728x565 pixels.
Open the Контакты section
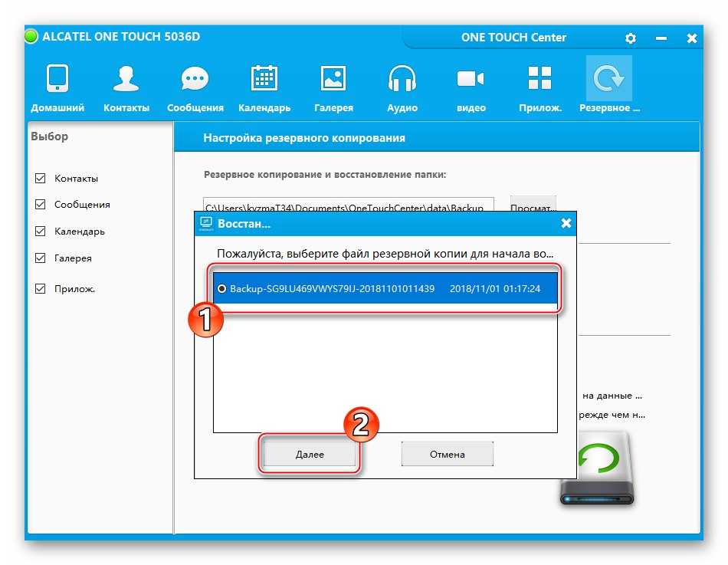(126, 87)
